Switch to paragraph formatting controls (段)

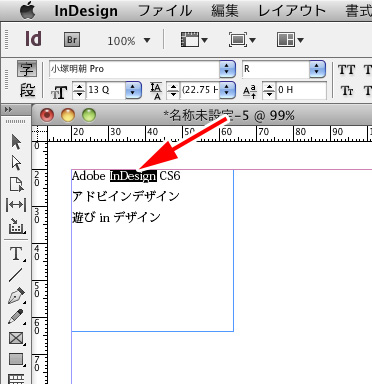point(27,90)
